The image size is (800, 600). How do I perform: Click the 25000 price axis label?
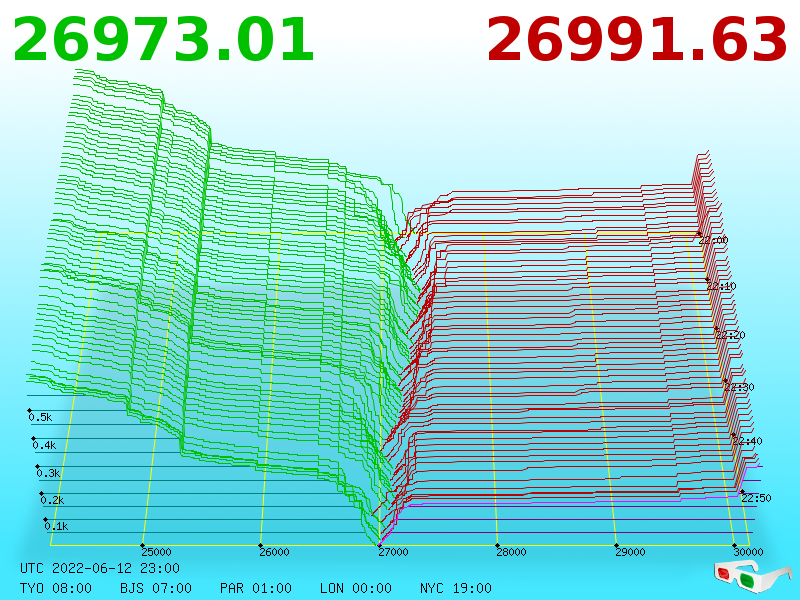[156, 552]
